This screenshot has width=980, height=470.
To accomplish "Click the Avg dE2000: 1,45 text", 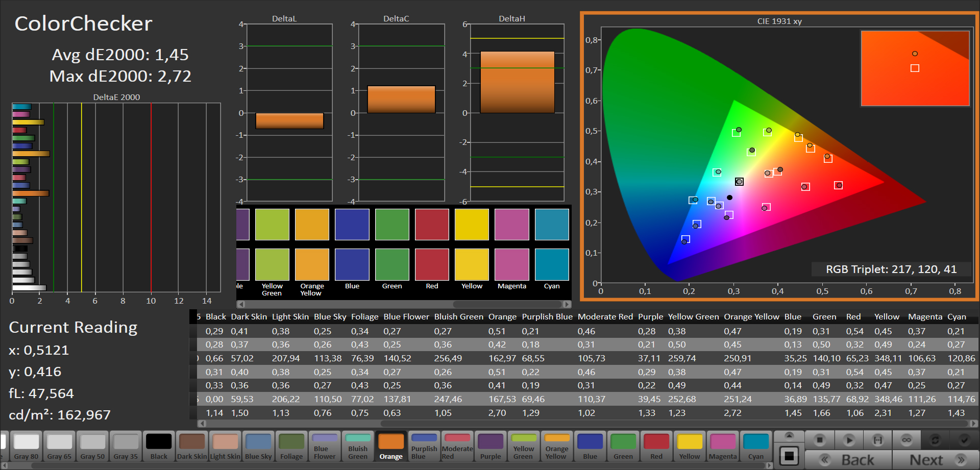I will click(x=120, y=55).
